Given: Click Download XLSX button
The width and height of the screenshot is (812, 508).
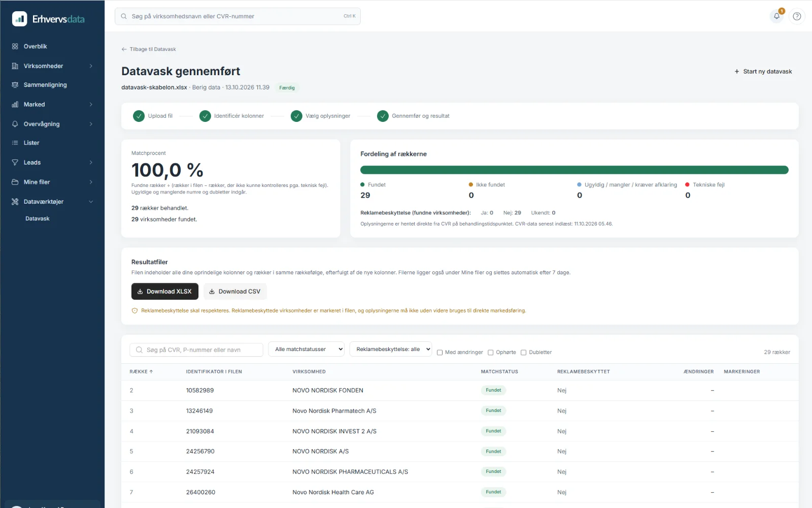Looking at the screenshot, I should 165,292.
